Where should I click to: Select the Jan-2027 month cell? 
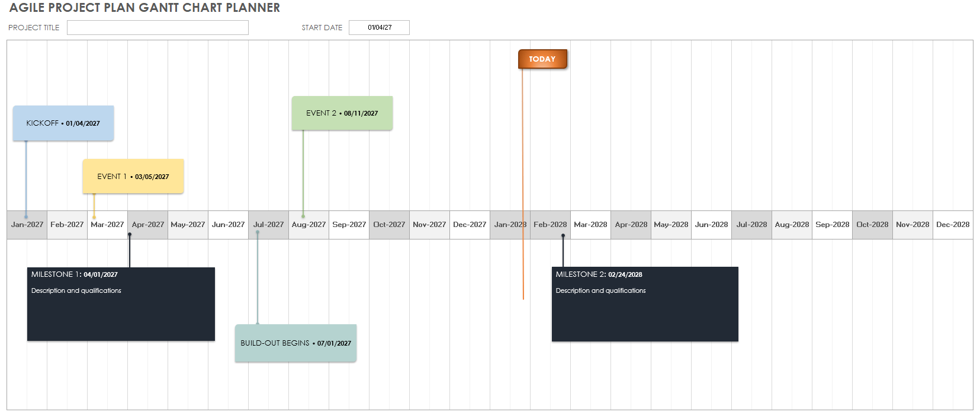(27, 225)
